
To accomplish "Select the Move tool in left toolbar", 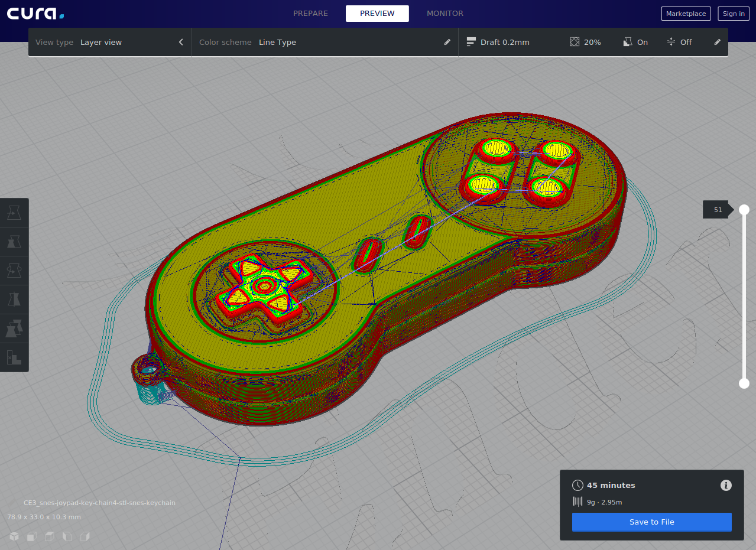I will pos(14,212).
